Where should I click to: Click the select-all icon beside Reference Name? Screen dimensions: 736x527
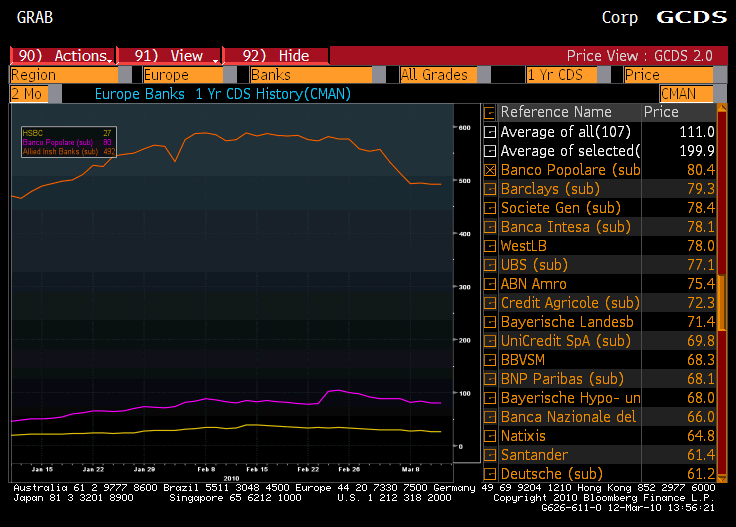pos(490,113)
